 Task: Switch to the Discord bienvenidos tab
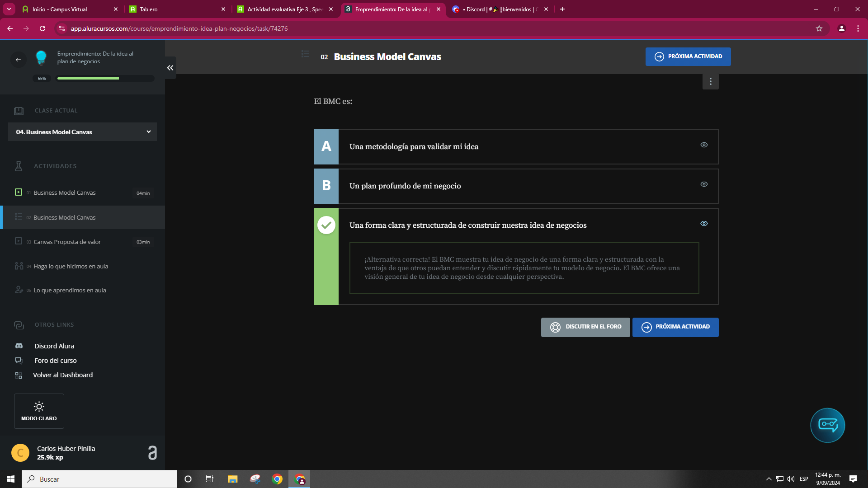[500, 9]
